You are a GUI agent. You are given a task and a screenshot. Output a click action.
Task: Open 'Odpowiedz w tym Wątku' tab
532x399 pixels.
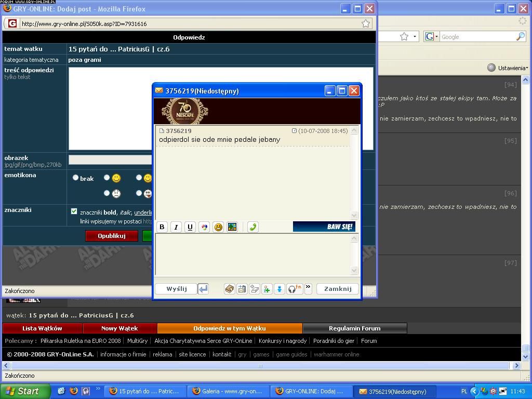[230, 328]
